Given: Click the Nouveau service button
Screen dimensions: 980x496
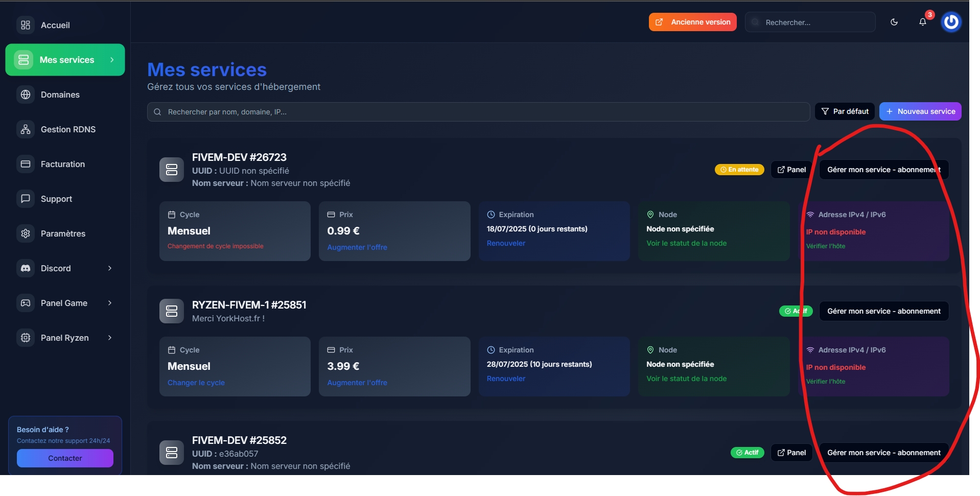Looking at the screenshot, I should (920, 111).
